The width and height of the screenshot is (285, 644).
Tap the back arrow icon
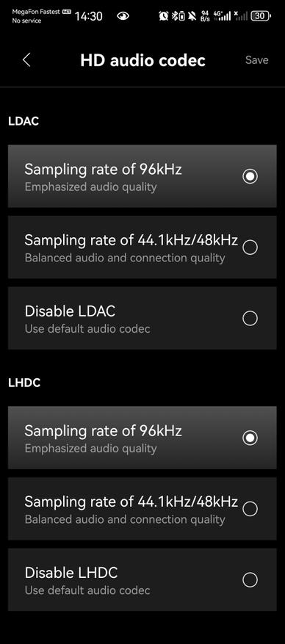[x=26, y=60]
